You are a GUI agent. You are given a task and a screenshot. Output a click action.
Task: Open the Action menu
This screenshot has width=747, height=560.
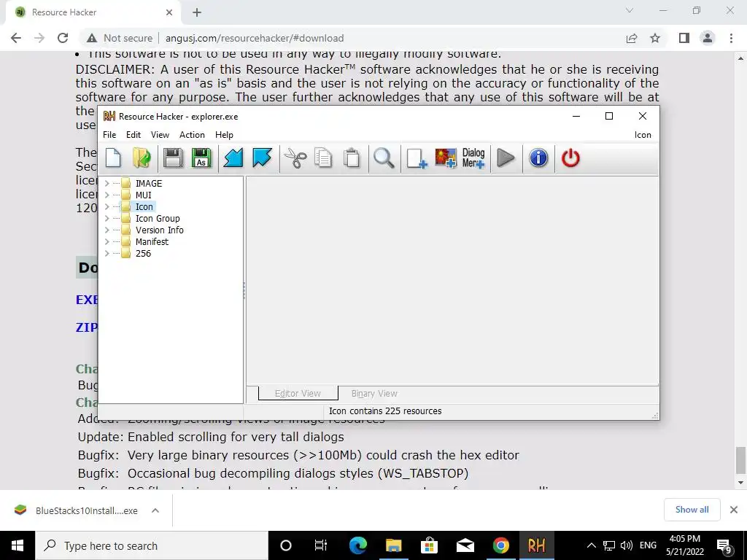coord(192,135)
